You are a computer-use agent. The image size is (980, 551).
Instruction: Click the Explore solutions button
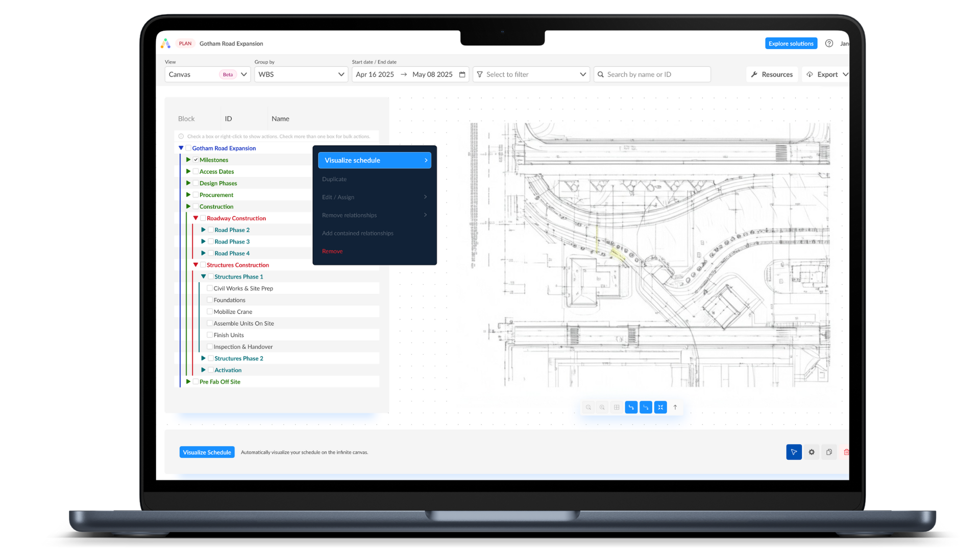[791, 43]
